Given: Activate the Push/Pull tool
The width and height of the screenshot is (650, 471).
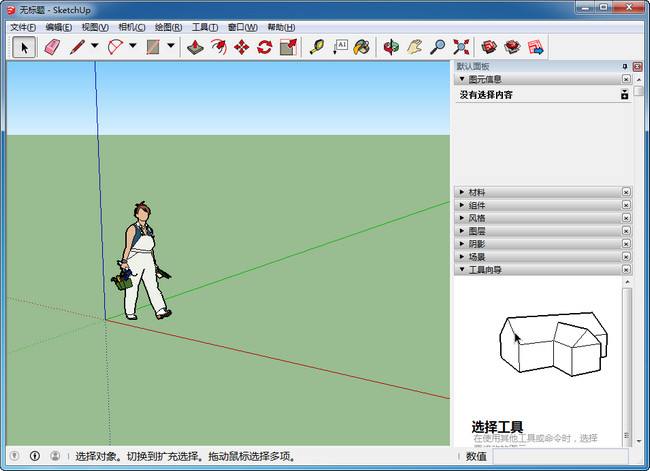Looking at the screenshot, I should (195, 46).
